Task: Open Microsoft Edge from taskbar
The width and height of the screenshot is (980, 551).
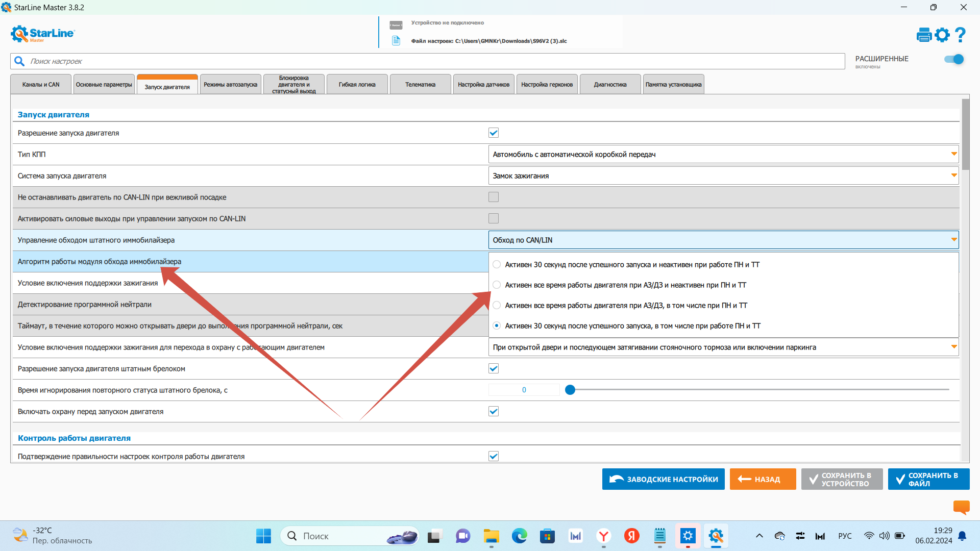Action: 519,536
